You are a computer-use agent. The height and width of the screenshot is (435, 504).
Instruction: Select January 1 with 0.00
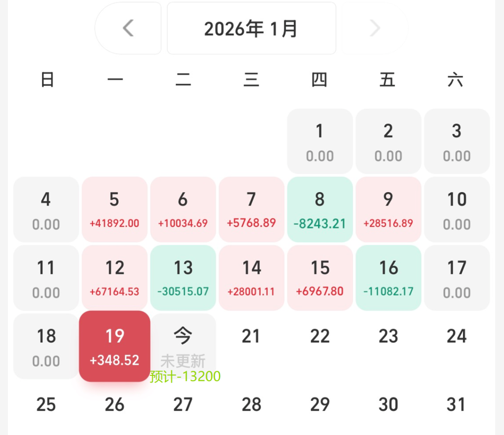[320, 141]
